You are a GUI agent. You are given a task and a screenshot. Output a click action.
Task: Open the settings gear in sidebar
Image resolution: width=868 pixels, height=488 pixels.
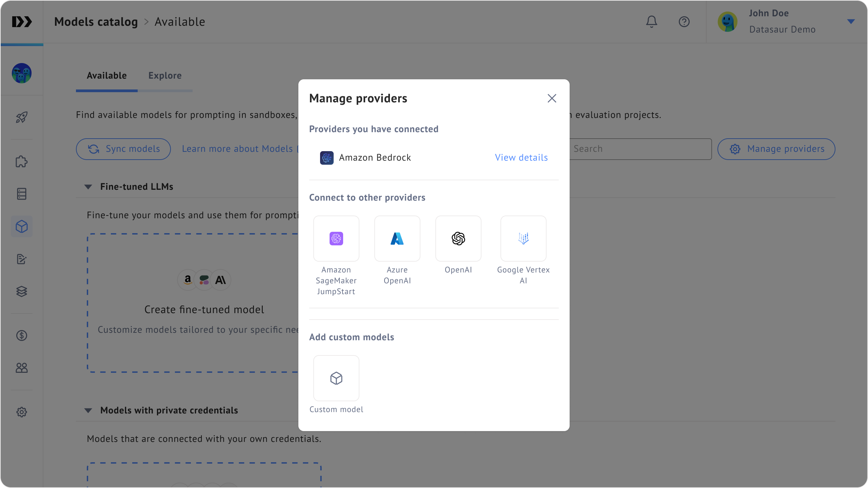22,412
